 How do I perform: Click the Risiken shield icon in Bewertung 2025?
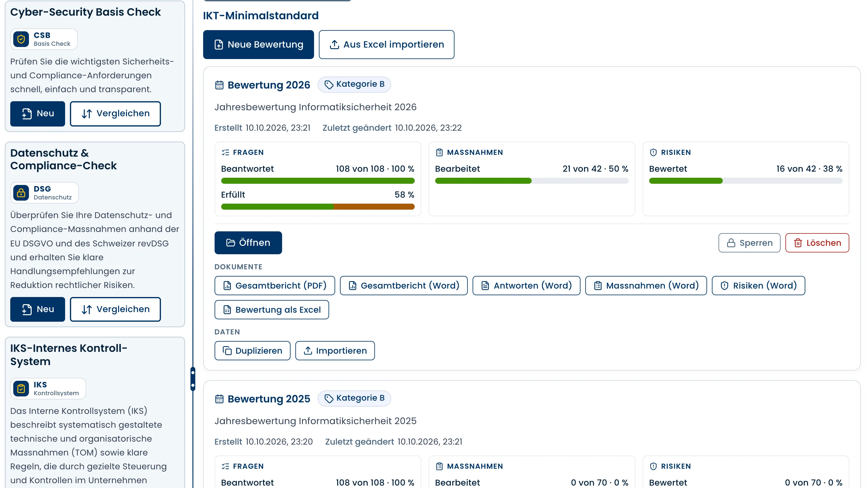653,466
